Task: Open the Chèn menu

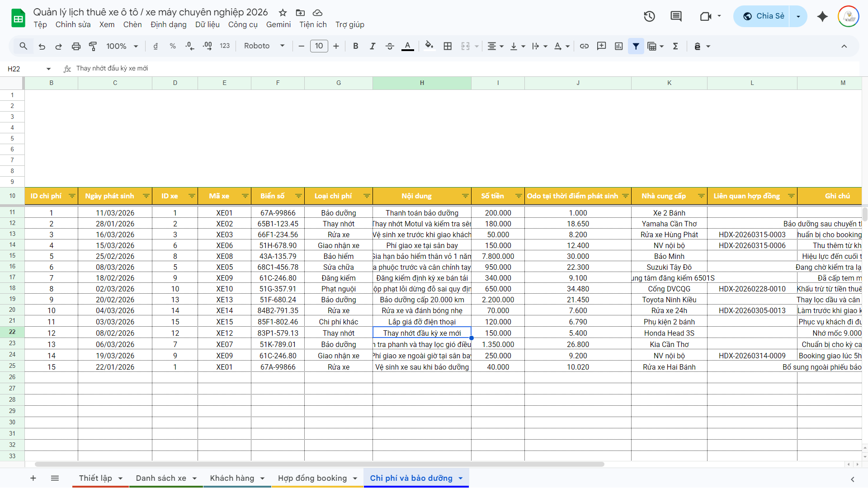Action: (x=132, y=25)
